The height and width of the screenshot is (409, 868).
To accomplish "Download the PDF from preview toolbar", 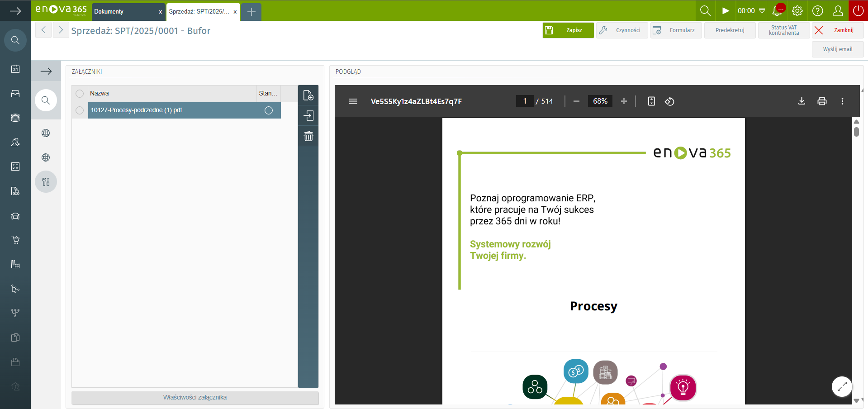I will point(802,101).
